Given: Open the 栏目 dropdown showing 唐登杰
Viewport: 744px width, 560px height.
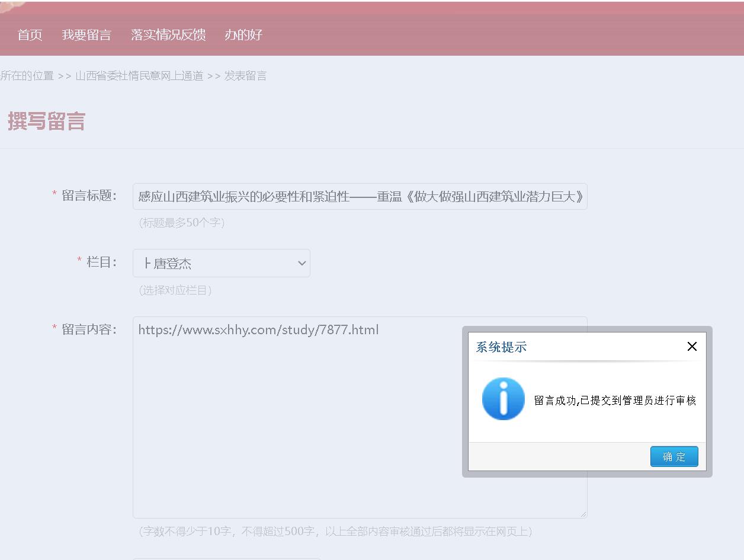Looking at the screenshot, I should [222, 263].
